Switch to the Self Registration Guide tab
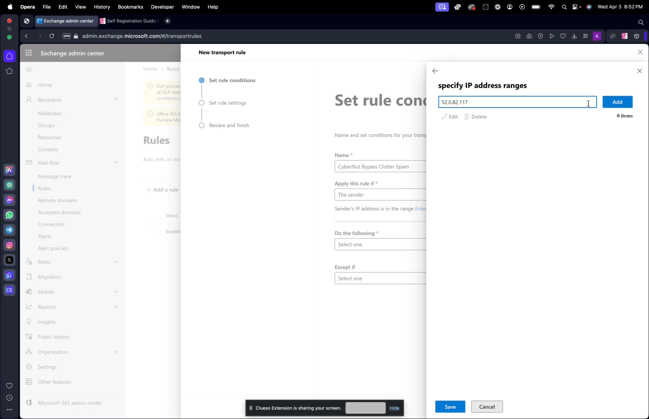 pos(130,21)
